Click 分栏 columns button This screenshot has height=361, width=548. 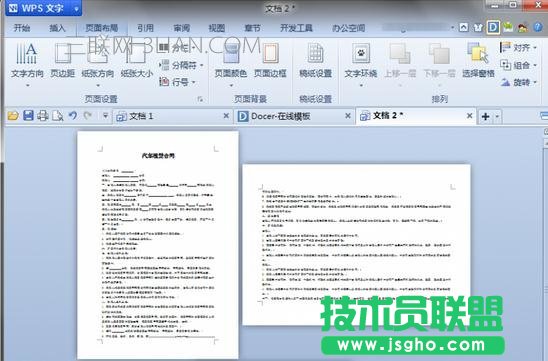coord(177,48)
